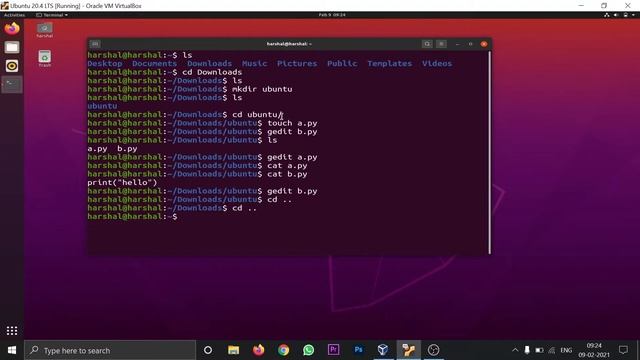Maximize the terminal window
This screenshot has width=640, height=360.
pyautogui.click(x=470, y=44)
